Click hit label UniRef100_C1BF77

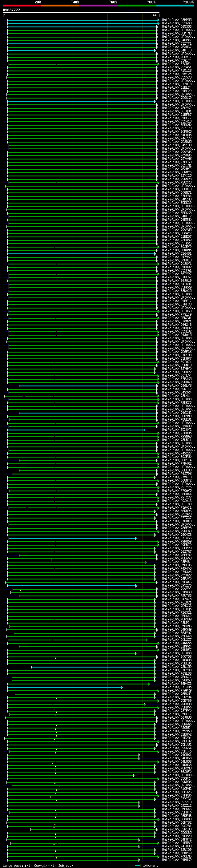(177, 118)
